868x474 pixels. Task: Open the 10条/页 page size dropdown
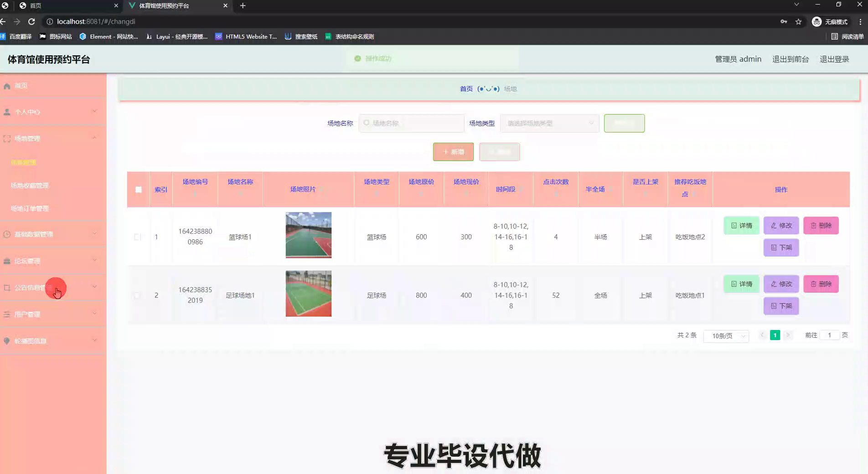coord(726,336)
